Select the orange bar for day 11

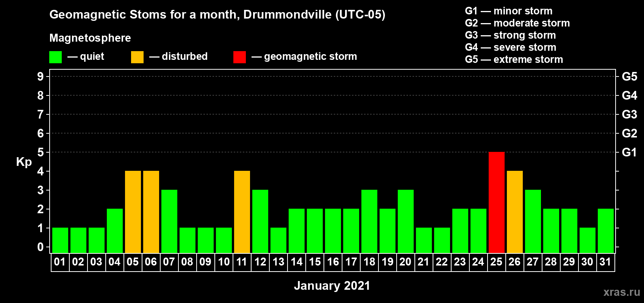[x=242, y=212]
